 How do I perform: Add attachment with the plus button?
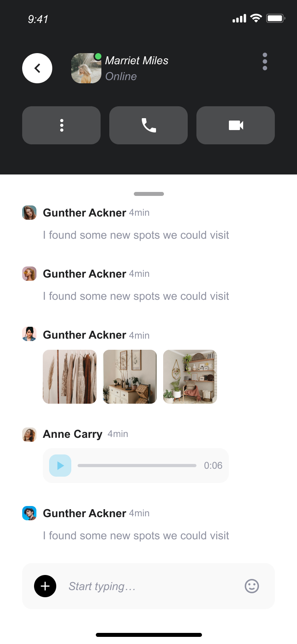point(45,586)
